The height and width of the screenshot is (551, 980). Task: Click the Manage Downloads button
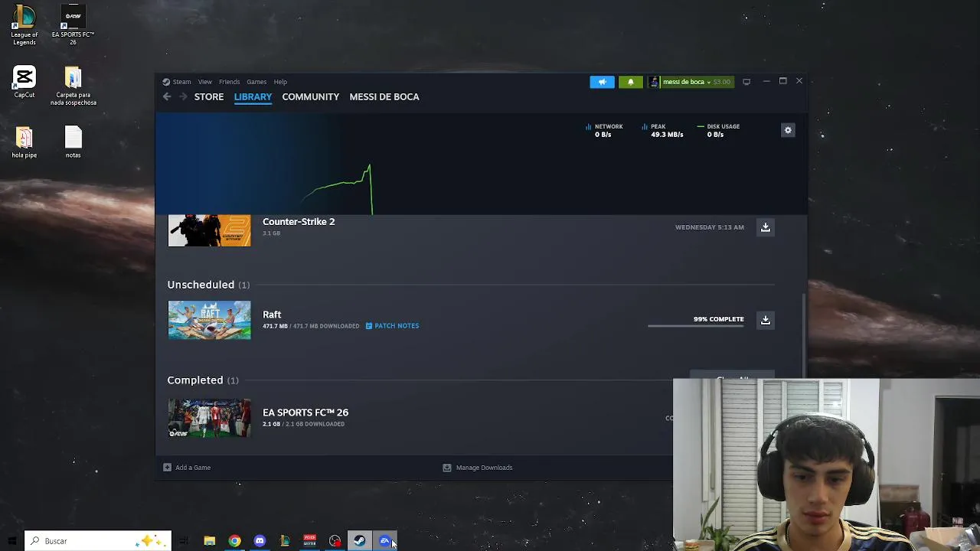coord(478,468)
